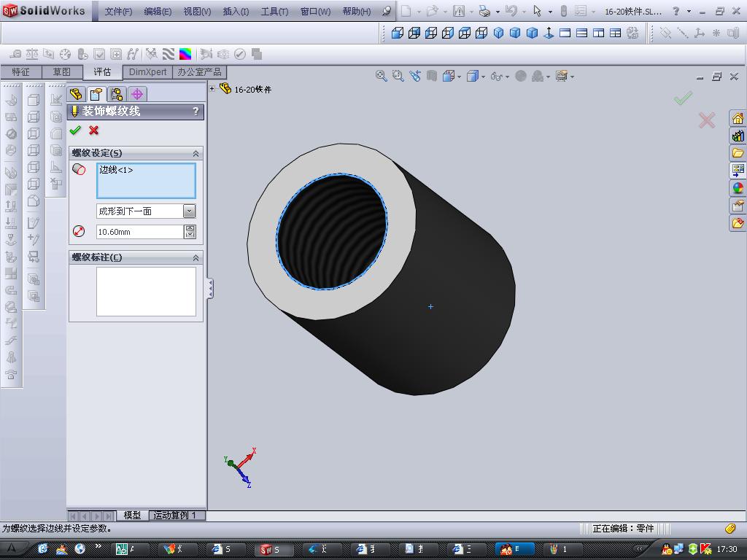Open the ConfigurationManager tab icon
This screenshot has width=747, height=560.
pyautogui.click(x=117, y=94)
